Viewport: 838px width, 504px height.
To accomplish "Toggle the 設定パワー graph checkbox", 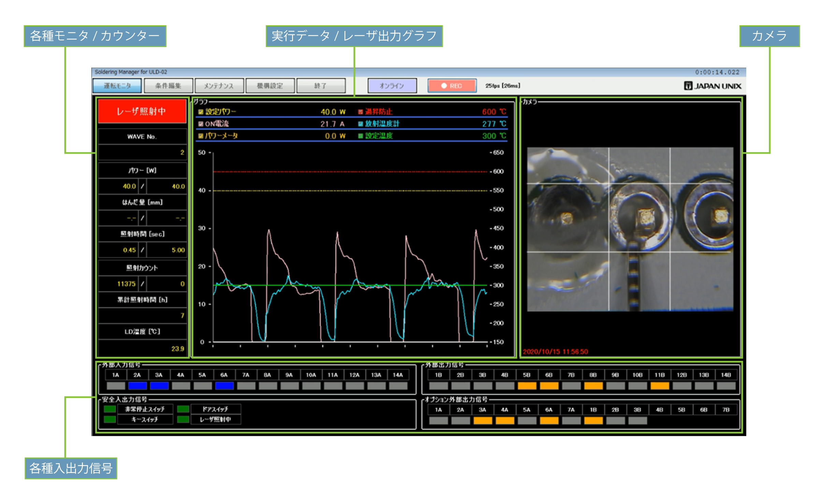I will [201, 112].
